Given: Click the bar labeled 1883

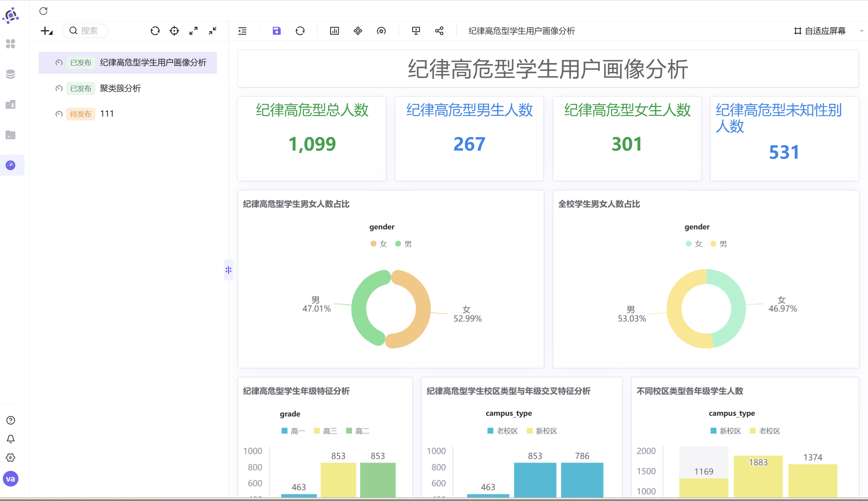Looking at the screenshot, I should pyautogui.click(x=758, y=476).
